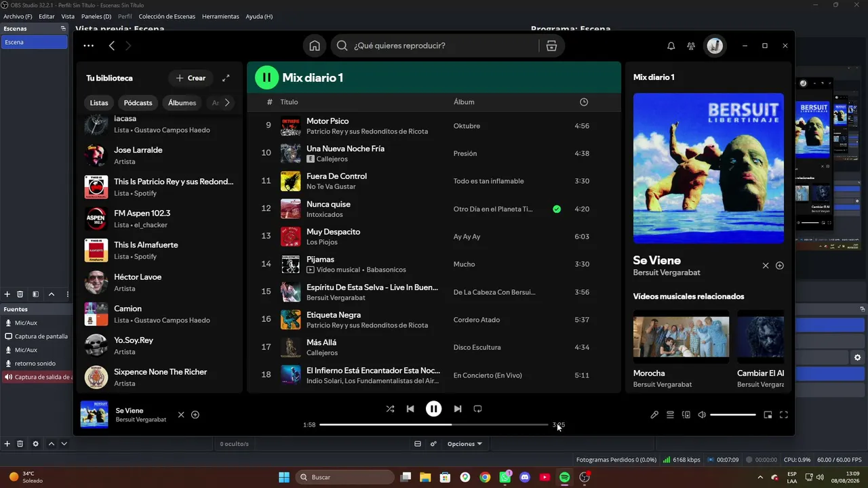The width and height of the screenshot is (868, 488).
Task: Remove the selected source in Fuentes panel
Action: [20, 444]
